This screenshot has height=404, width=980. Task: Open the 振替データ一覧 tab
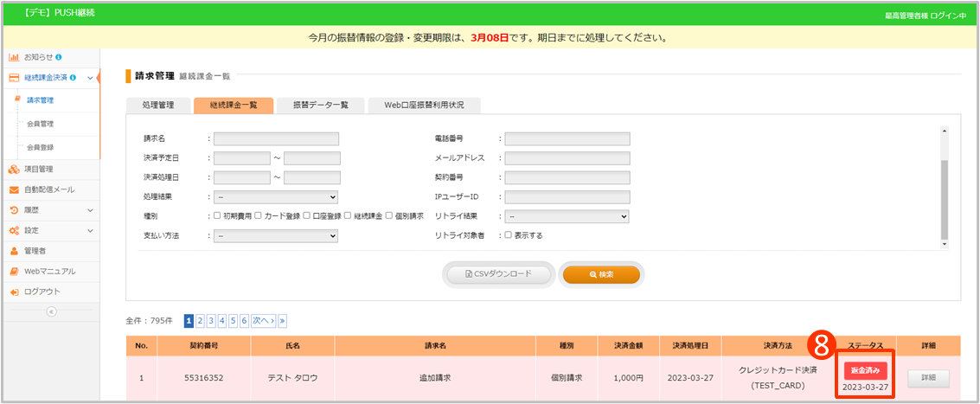tap(320, 105)
